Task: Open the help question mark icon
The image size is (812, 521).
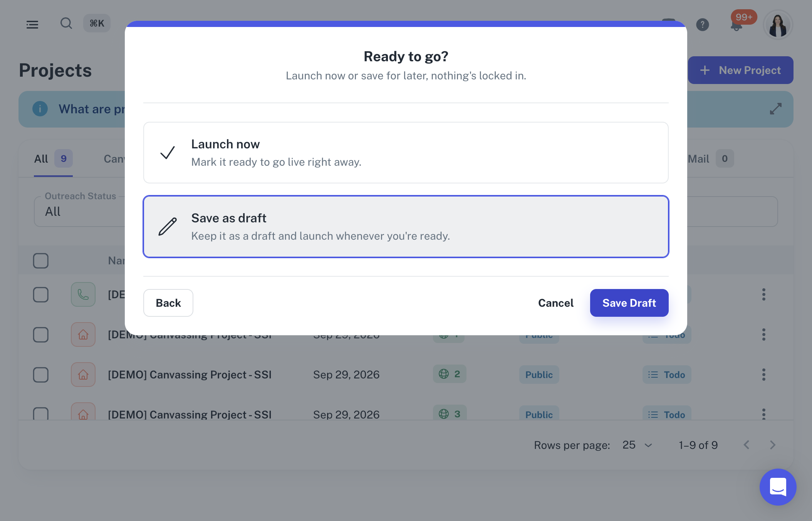Action: click(703, 25)
